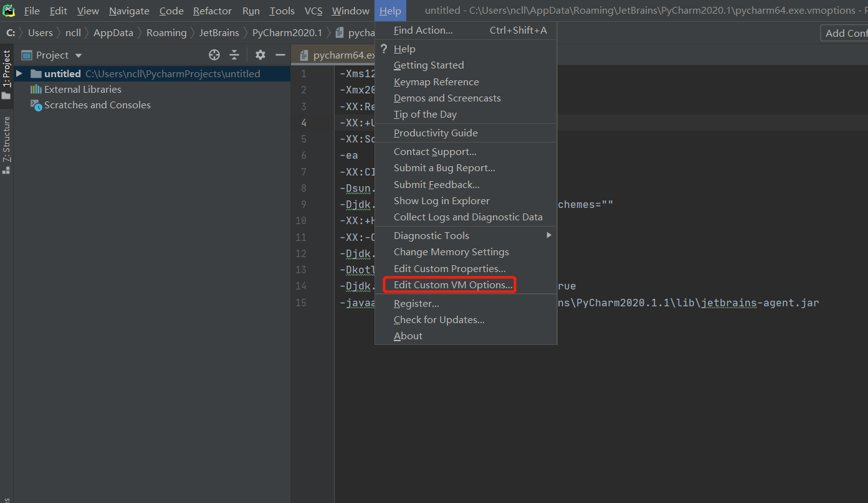
Task: Select Check for Updates
Action: [x=465, y=320]
